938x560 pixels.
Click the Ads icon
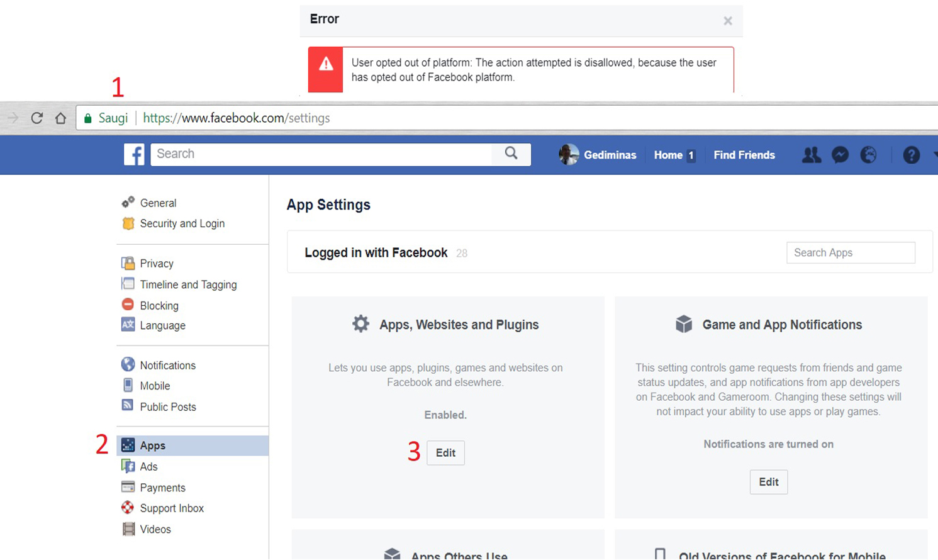[128, 466]
